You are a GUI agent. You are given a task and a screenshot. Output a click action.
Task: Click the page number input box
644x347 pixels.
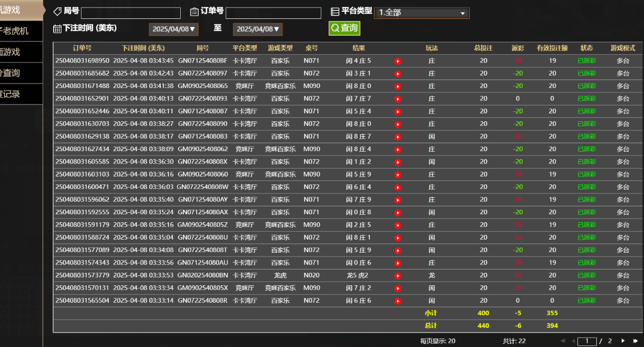coord(587,341)
